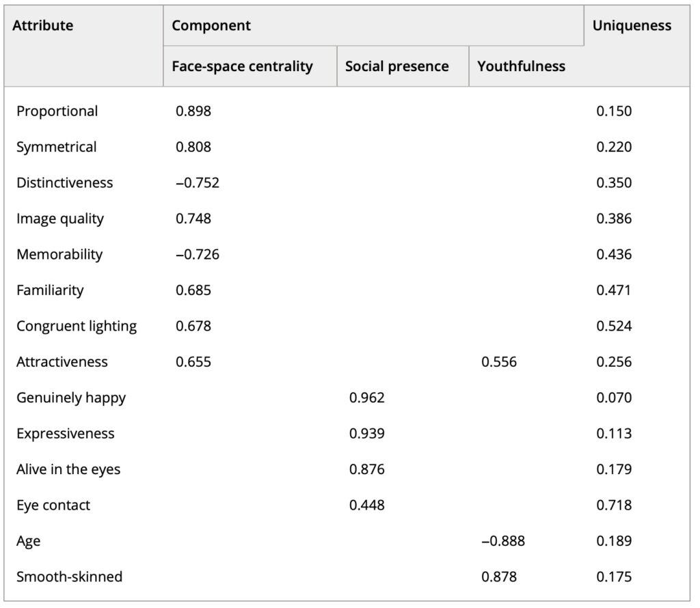Click the Proportional attribute row label
Image resolution: width=700 pixels, height=608 pixels.
click(57, 111)
